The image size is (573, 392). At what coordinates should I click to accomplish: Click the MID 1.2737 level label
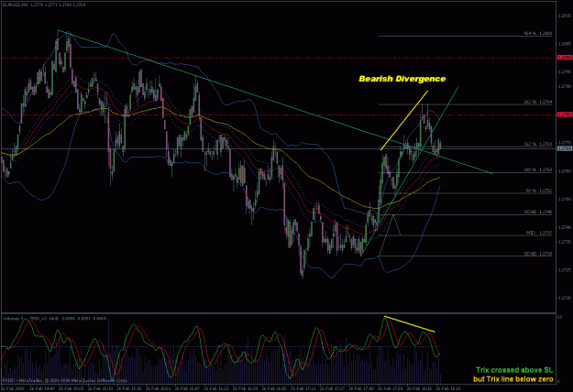(539, 233)
